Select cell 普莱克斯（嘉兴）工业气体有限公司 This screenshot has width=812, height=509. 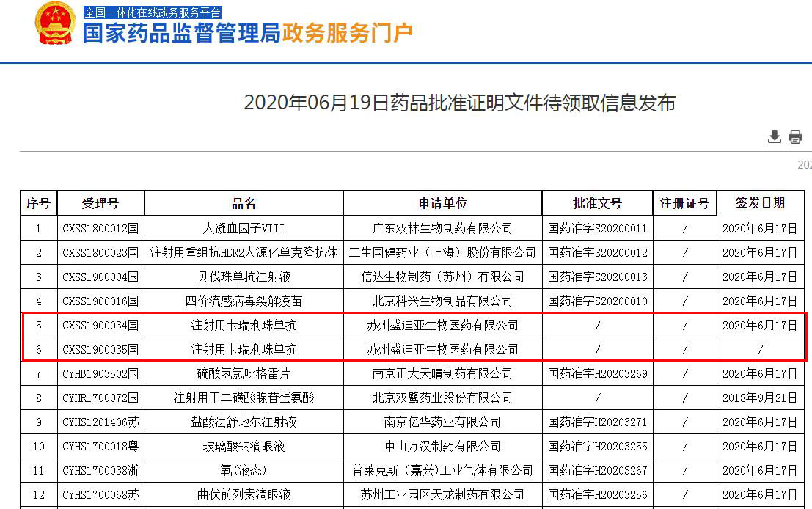pyautogui.click(x=443, y=470)
